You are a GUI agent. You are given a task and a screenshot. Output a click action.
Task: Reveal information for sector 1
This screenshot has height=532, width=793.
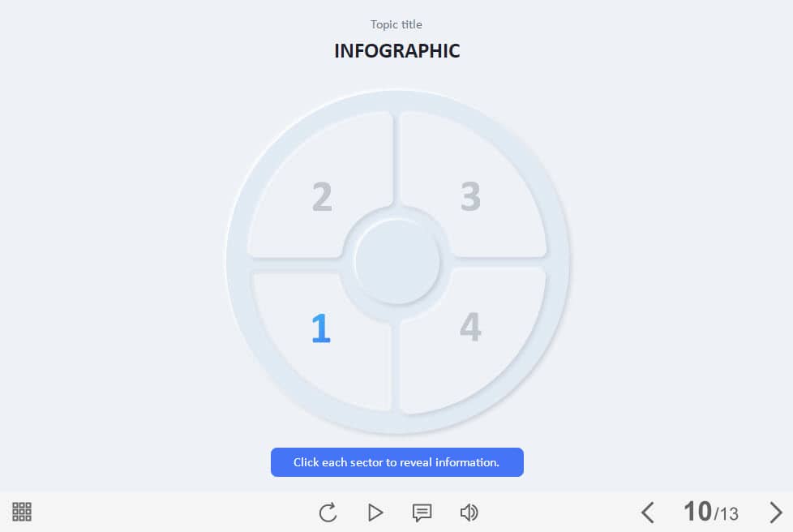(x=320, y=328)
